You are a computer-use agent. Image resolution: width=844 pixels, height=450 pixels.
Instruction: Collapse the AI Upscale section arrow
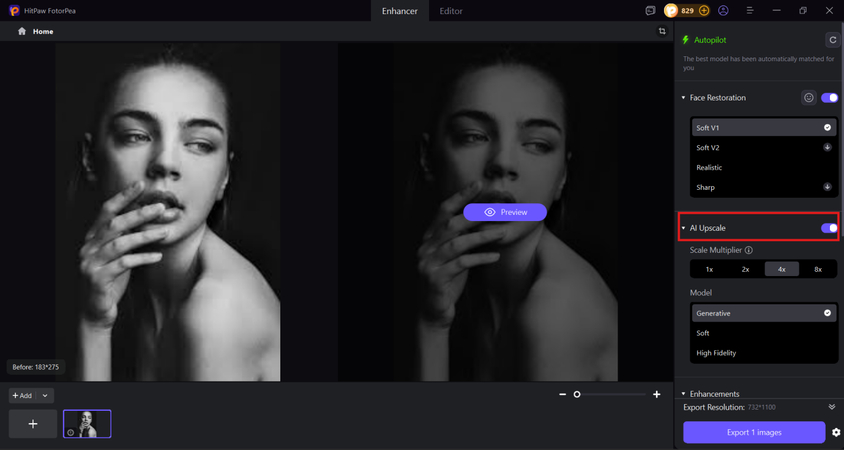click(x=684, y=228)
